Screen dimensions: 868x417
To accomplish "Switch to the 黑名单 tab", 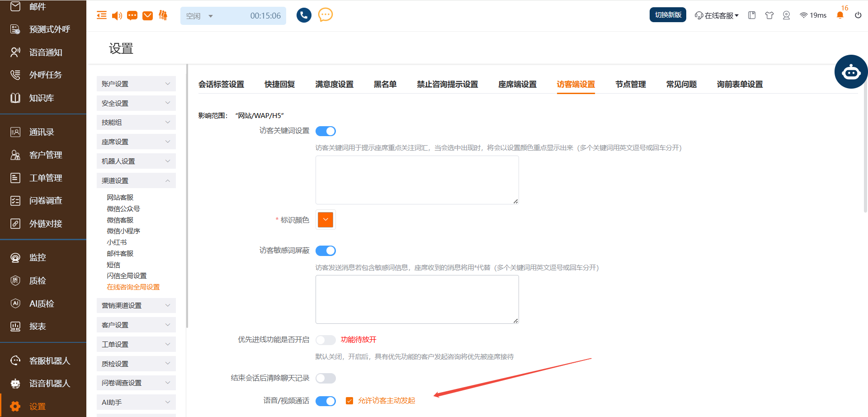I will coord(385,85).
